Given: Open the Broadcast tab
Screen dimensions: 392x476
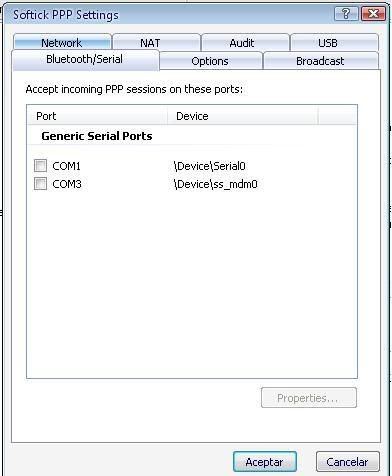Looking at the screenshot, I should click(x=321, y=61).
